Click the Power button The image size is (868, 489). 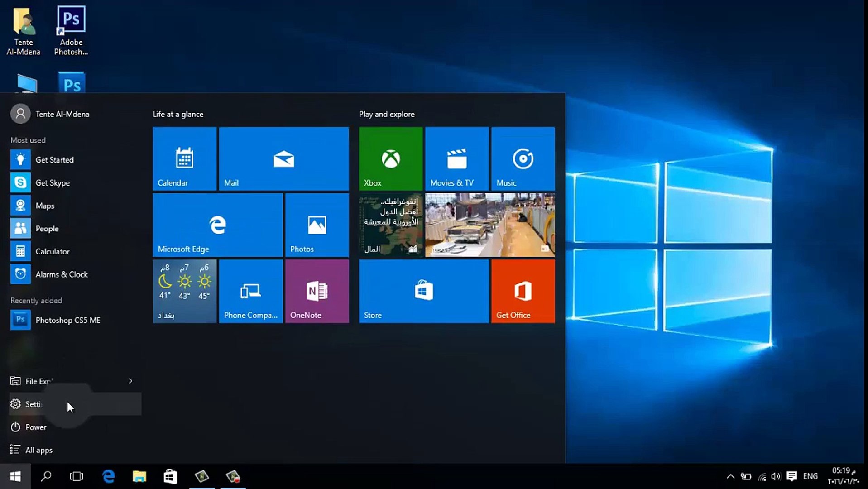[x=75, y=427]
